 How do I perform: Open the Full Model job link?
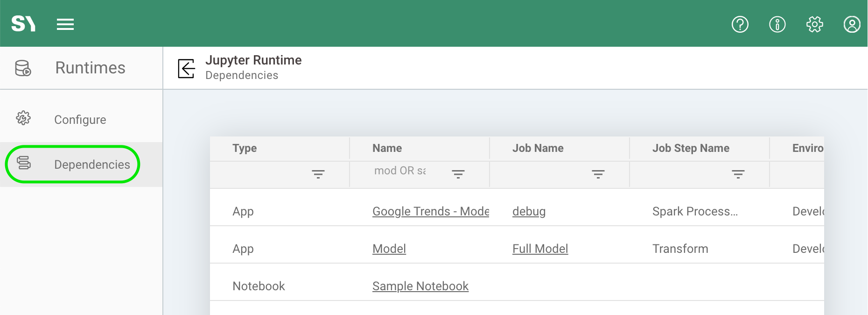tap(540, 249)
